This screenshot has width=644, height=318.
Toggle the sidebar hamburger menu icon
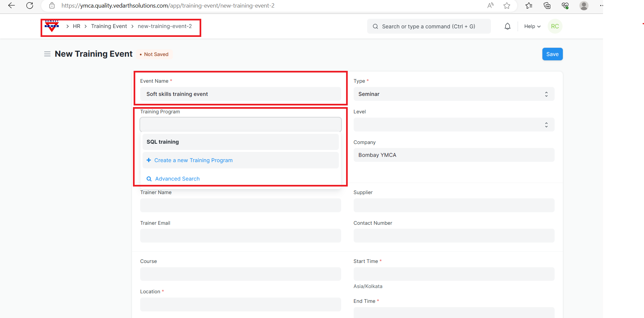pos(47,54)
